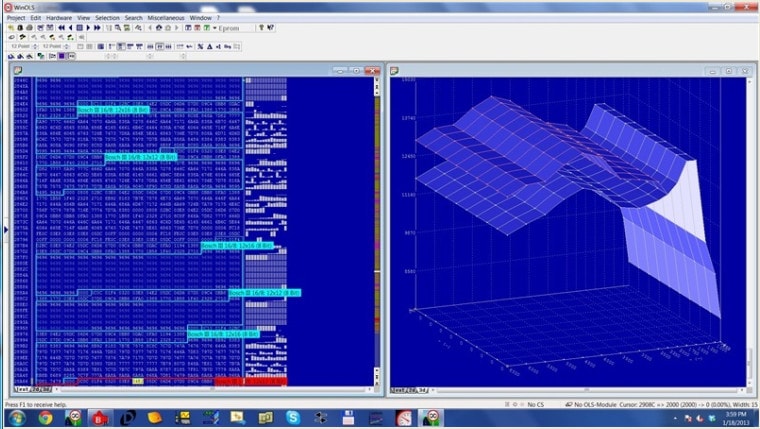The width and height of the screenshot is (760, 429).
Task: Click the single left arrow previous icon
Action: tap(70, 28)
